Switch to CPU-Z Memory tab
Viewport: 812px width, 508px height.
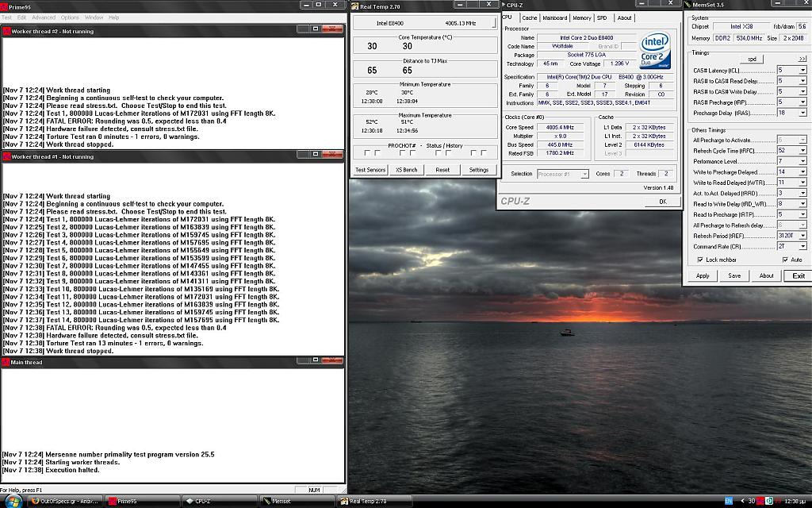point(581,17)
